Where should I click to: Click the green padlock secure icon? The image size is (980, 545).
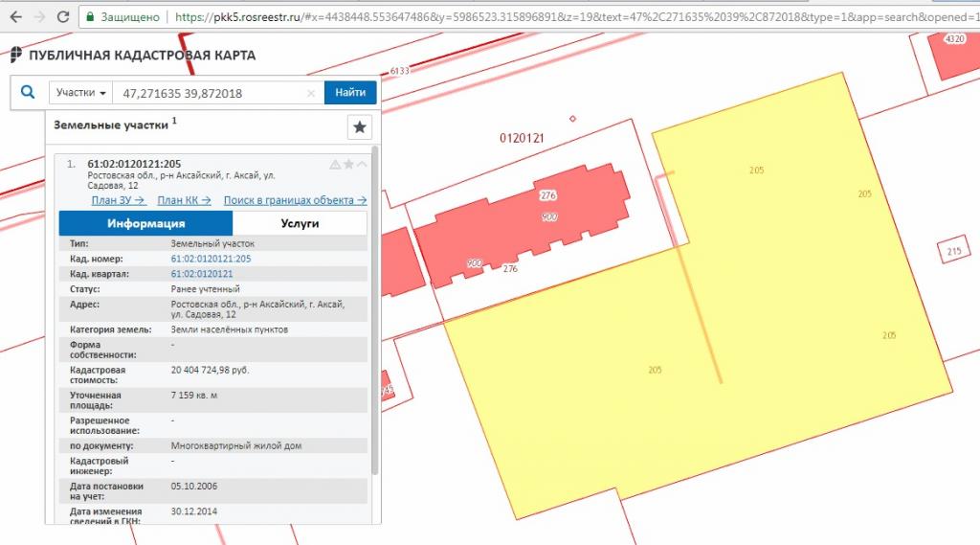90,17
